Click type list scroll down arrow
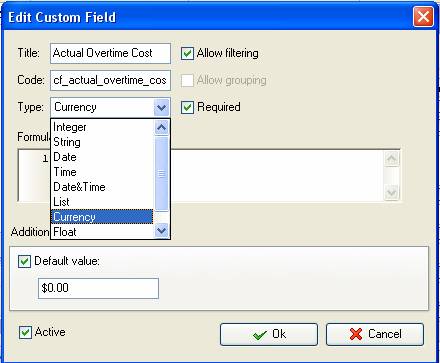The image size is (440, 363). [x=162, y=231]
